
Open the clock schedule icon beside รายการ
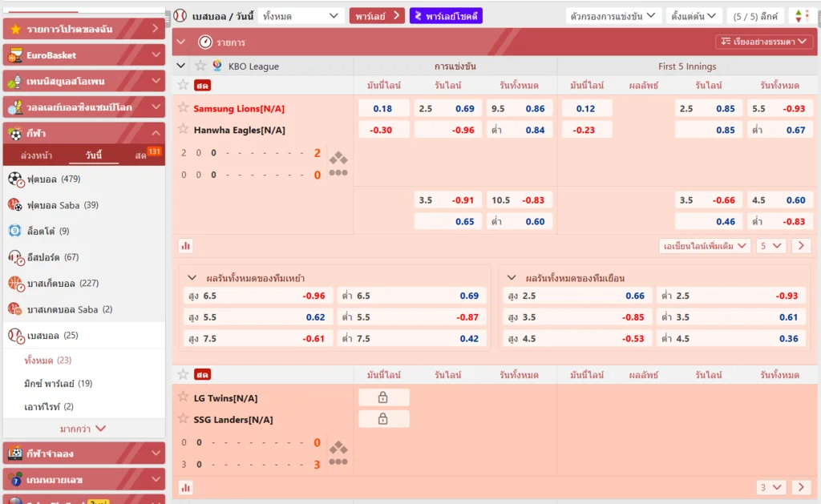[205, 42]
